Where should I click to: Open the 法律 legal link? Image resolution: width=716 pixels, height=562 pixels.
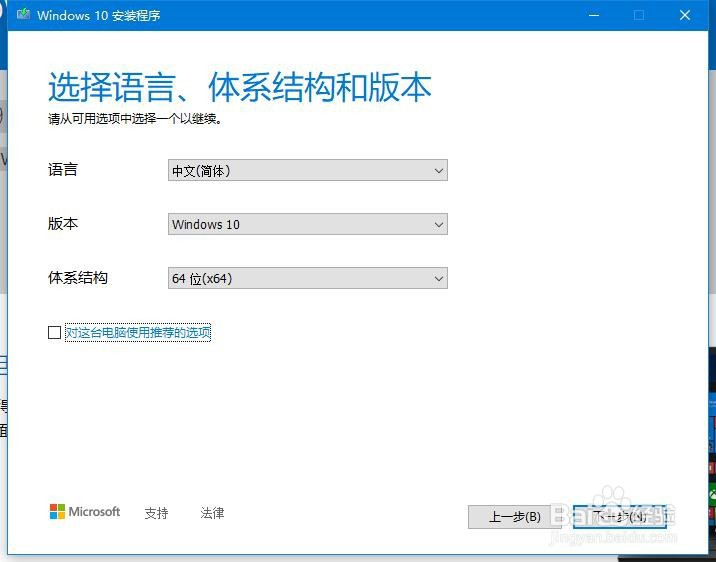(x=212, y=513)
